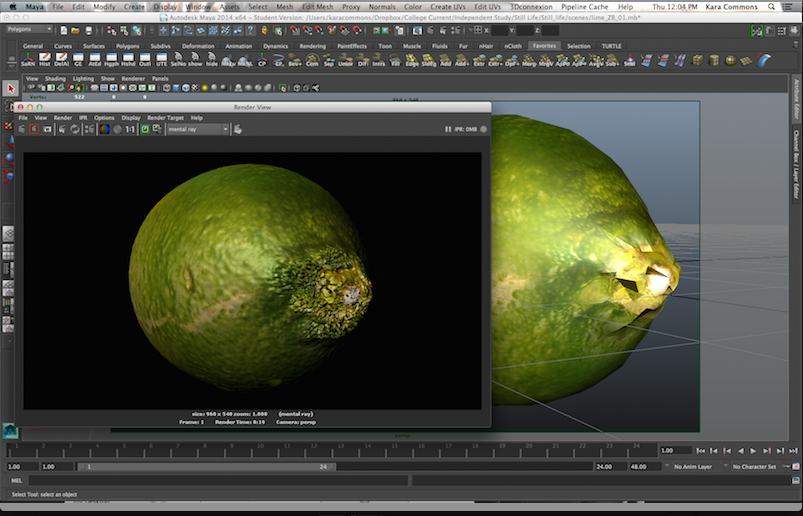Click the IPR render icon
The image size is (803, 516).
point(62,129)
